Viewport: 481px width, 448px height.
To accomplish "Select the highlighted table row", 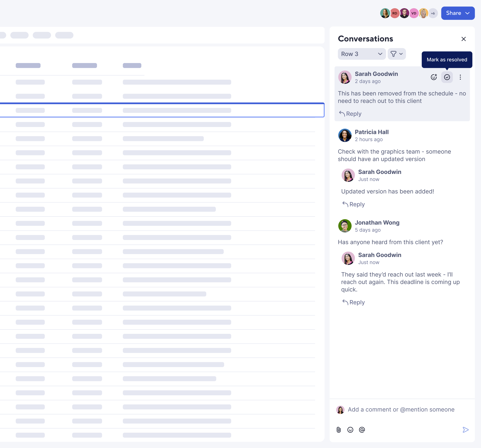I will tap(162, 110).
